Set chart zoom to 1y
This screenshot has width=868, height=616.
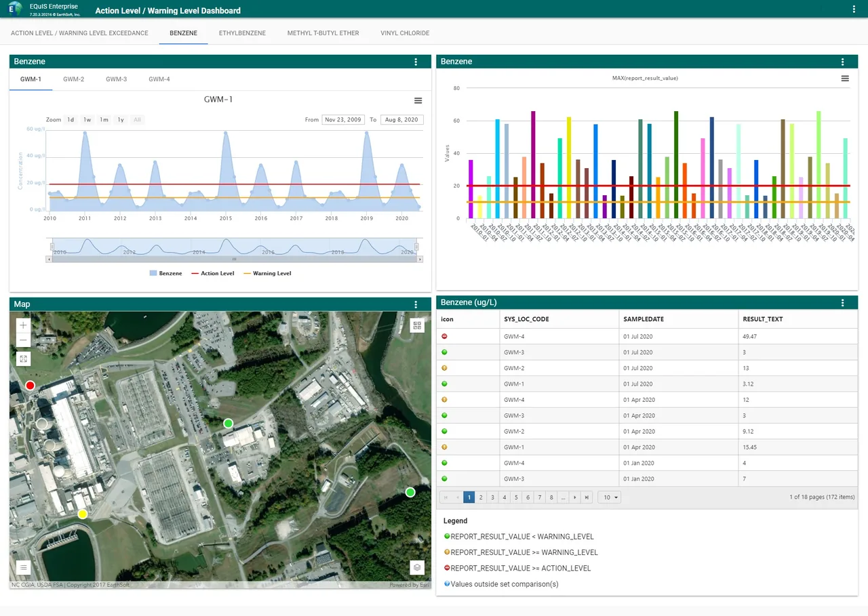pyautogui.click(x=121, y=120)
